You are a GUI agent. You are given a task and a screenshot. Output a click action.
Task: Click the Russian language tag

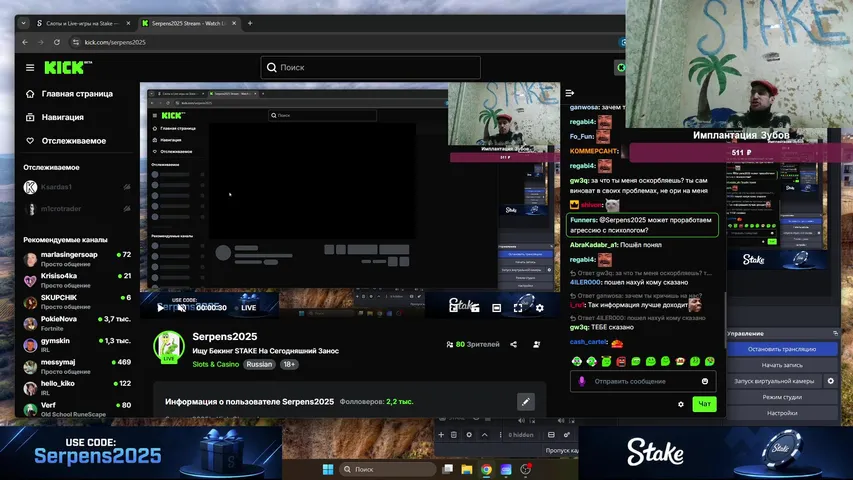pyautogui.click(x=259, y=364)
